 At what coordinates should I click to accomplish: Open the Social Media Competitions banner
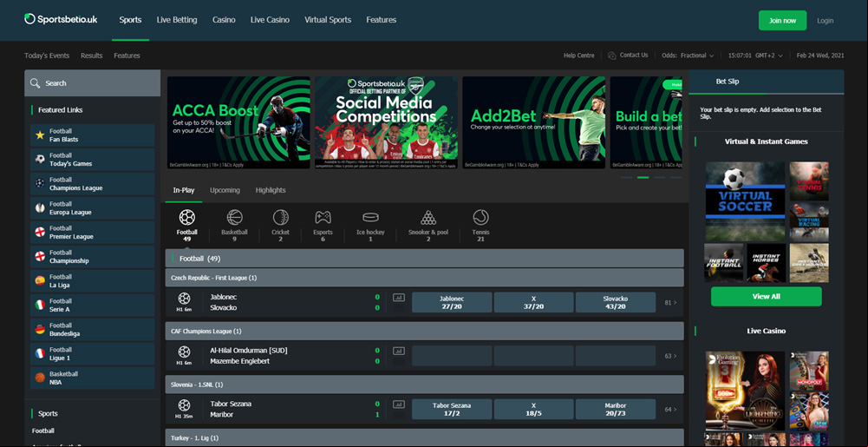[387, 122]
